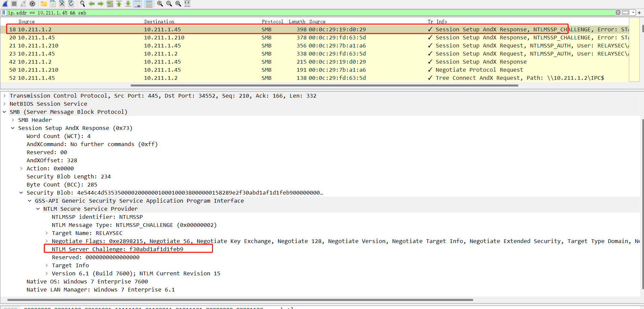Sort packets by Length column header
Screen dimensions: 644x309
[x=297, y=21]
